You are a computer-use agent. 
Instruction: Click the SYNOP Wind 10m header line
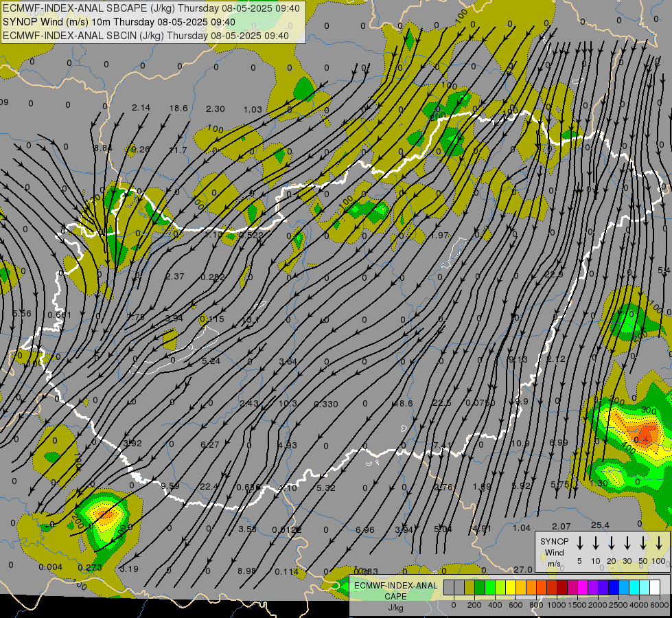click(119, 22)
